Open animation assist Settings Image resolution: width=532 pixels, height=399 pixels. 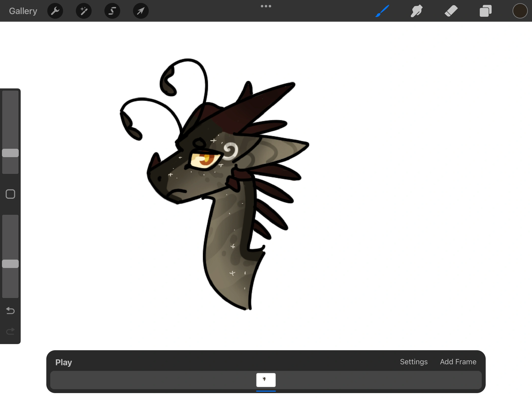click(414, 362)
